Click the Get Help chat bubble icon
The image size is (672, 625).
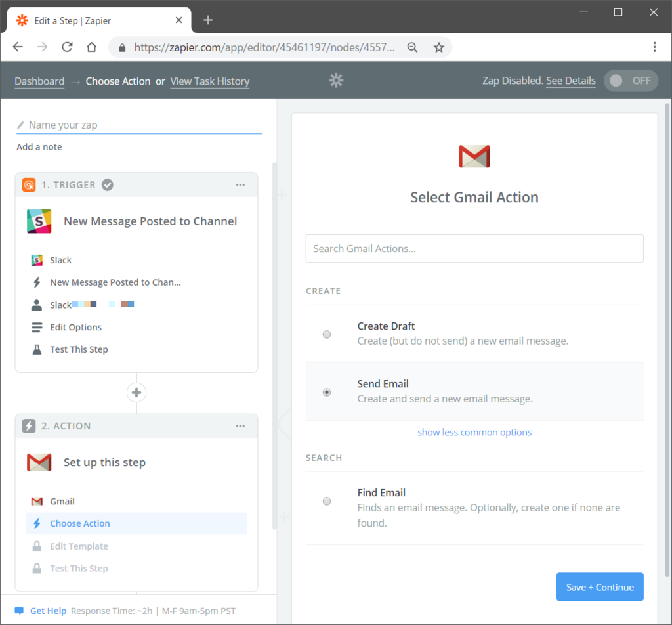coord(19,611)
